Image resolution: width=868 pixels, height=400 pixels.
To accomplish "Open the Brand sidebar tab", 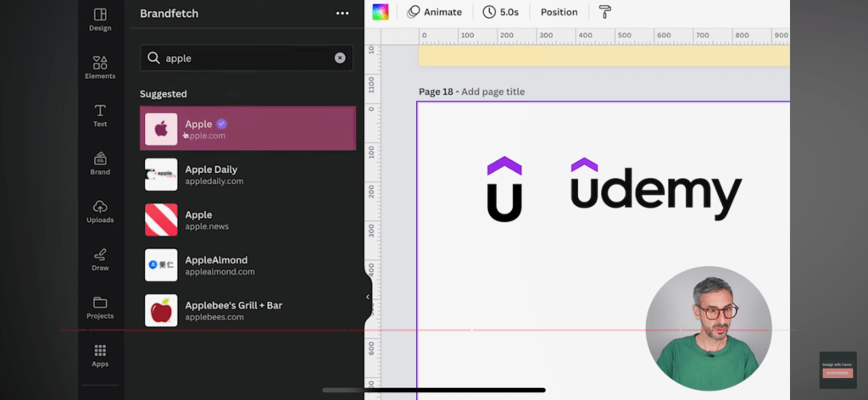I will tap(100, 164).
